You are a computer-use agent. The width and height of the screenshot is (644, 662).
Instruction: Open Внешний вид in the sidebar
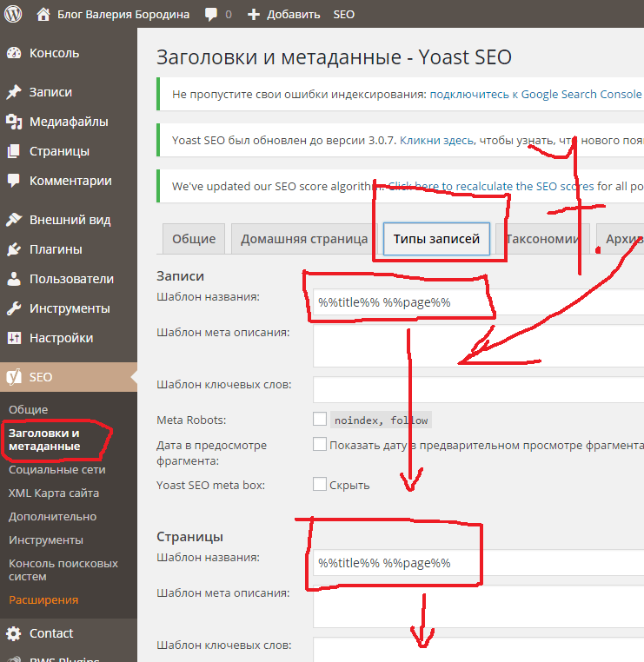tap(70, 220)
